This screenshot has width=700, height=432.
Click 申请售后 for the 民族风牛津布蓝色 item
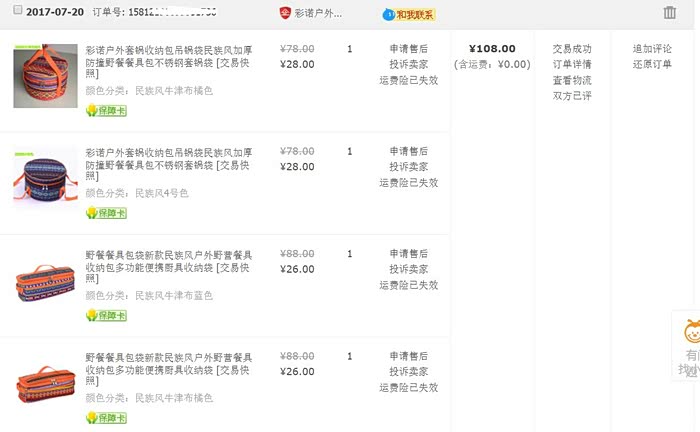[408, 253]
